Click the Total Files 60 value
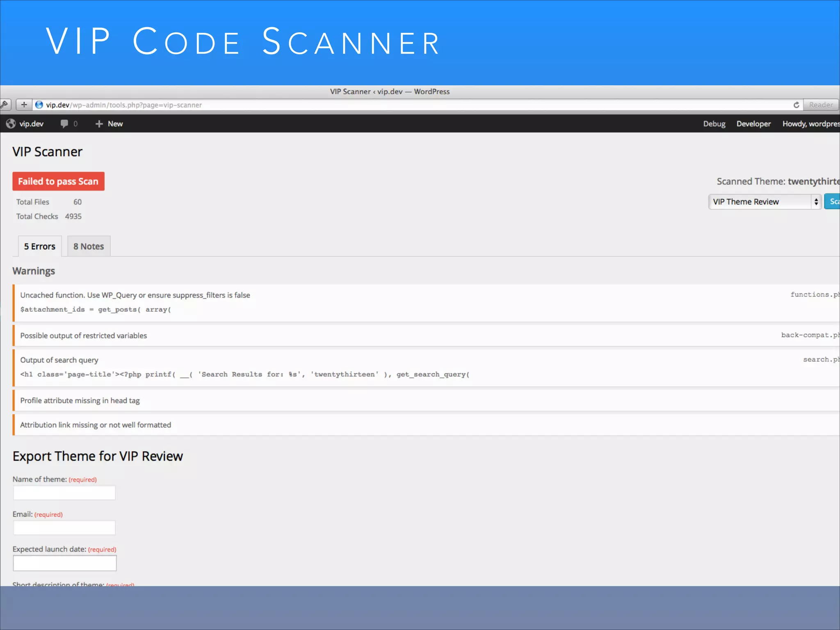 [78, 202]
